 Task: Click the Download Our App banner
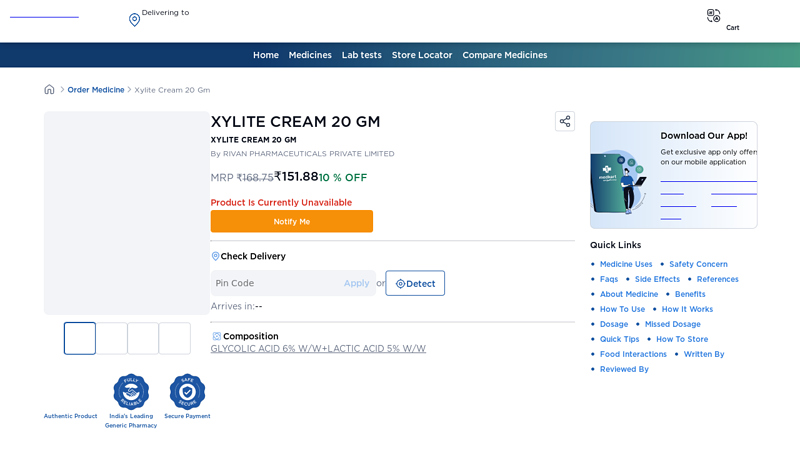pos(673,175)
